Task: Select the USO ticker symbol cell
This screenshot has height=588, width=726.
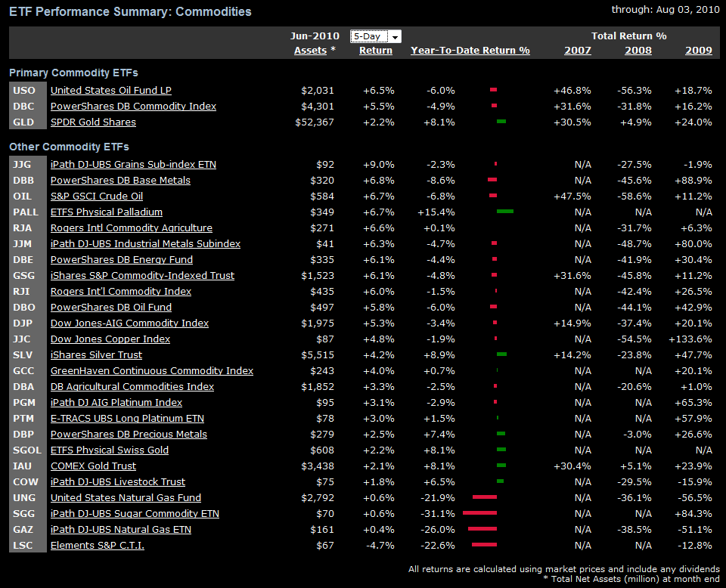Action: click(x=28, y=91)
